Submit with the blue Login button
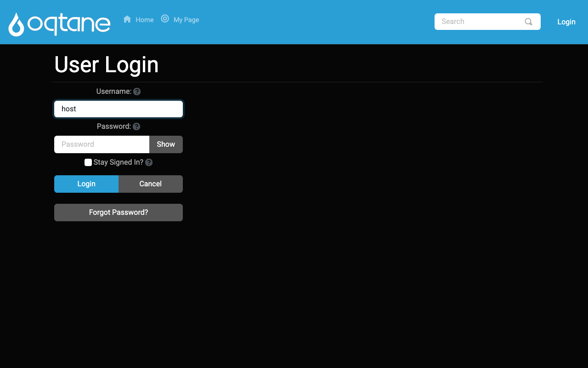The width and height of the screenshot is (588, 368). (86, 184)
